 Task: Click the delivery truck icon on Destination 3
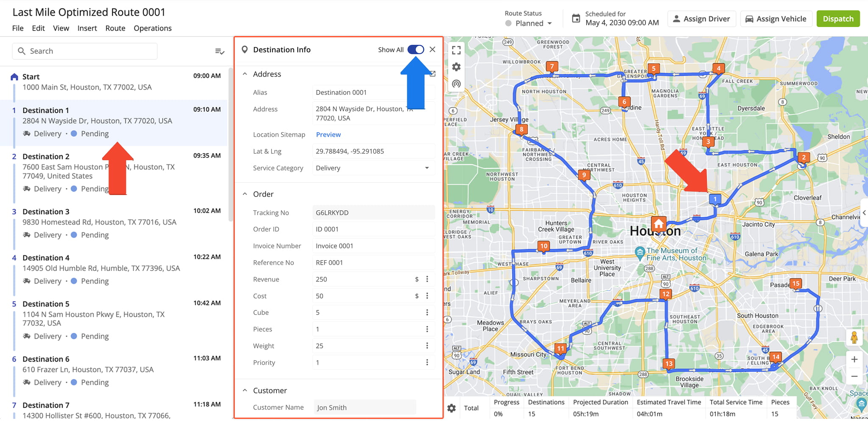coord(26,234)
